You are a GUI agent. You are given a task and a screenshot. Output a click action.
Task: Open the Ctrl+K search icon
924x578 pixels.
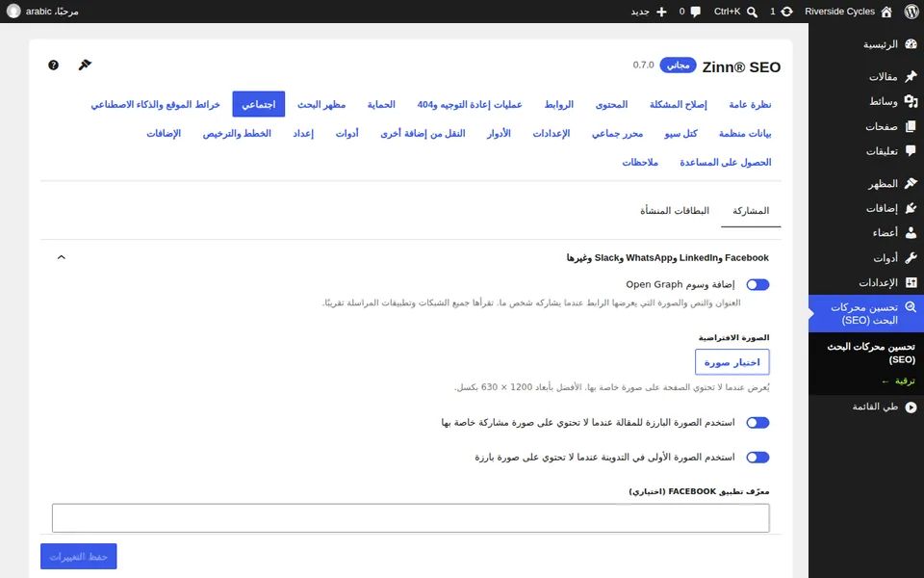(x=752, y=12)
